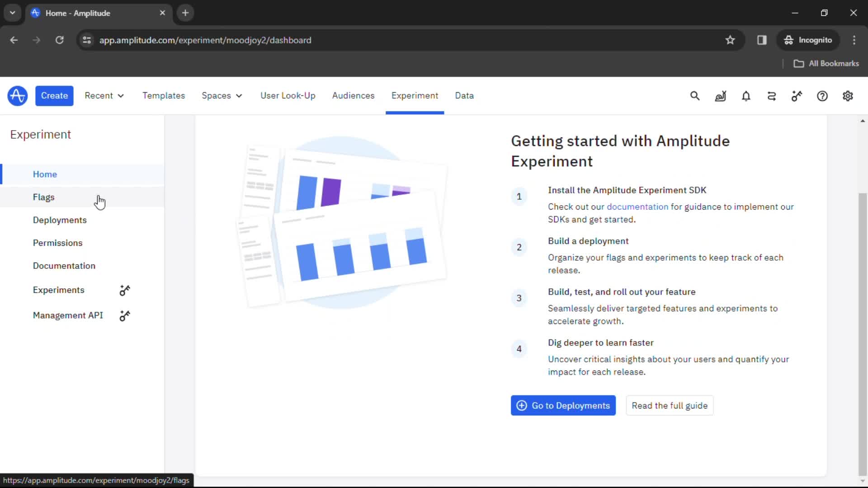Click the bar chart illustration
This screenshot has height=488, width=868.
[x=342, y=222]
